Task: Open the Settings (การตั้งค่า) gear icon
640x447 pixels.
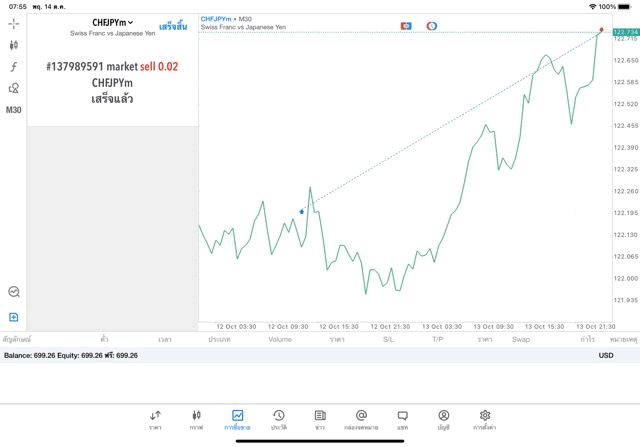Action: (x=485, y=419)
